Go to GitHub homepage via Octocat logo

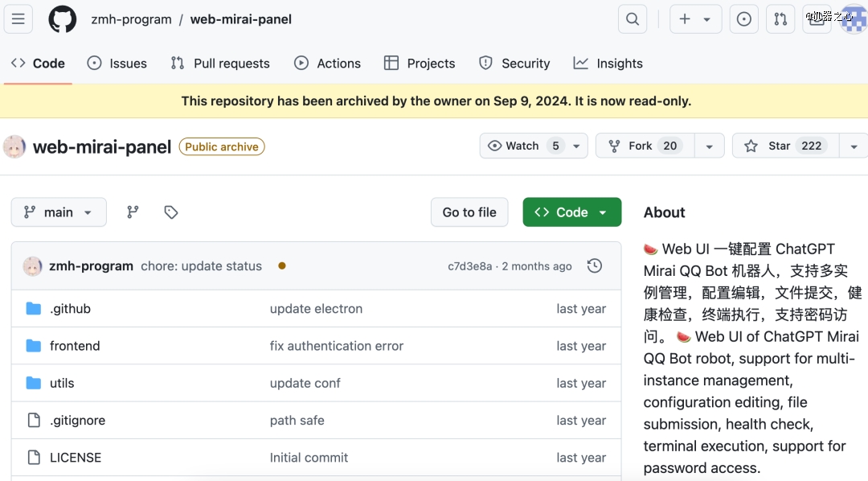point(62,18)
